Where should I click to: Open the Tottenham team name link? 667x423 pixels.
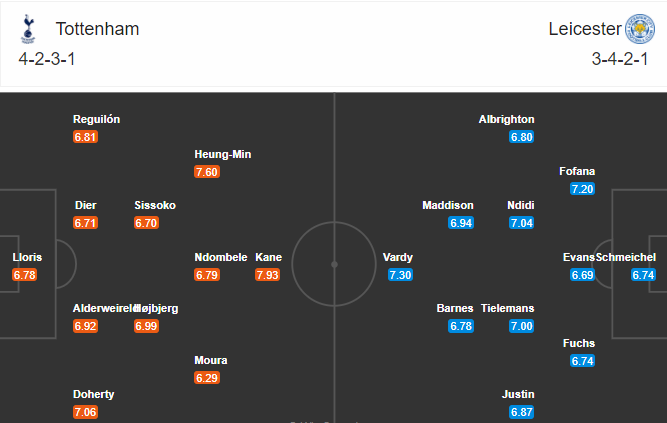(97, 29)
